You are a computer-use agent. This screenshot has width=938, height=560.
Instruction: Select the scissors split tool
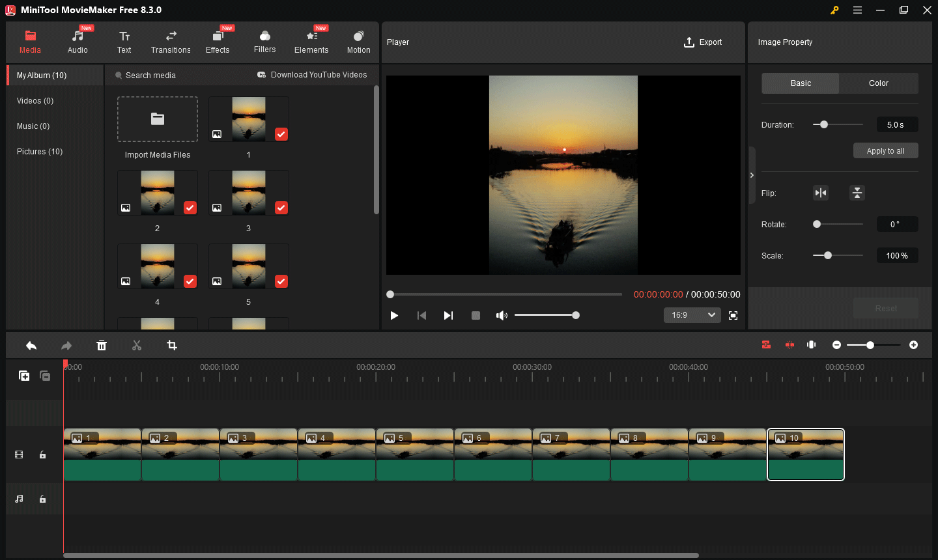point(137,345)
